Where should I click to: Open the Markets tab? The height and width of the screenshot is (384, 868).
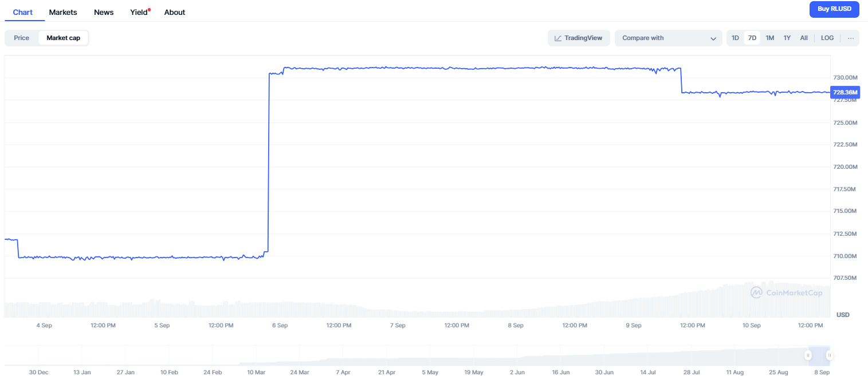pyautogui.click(x=63, y=12)
